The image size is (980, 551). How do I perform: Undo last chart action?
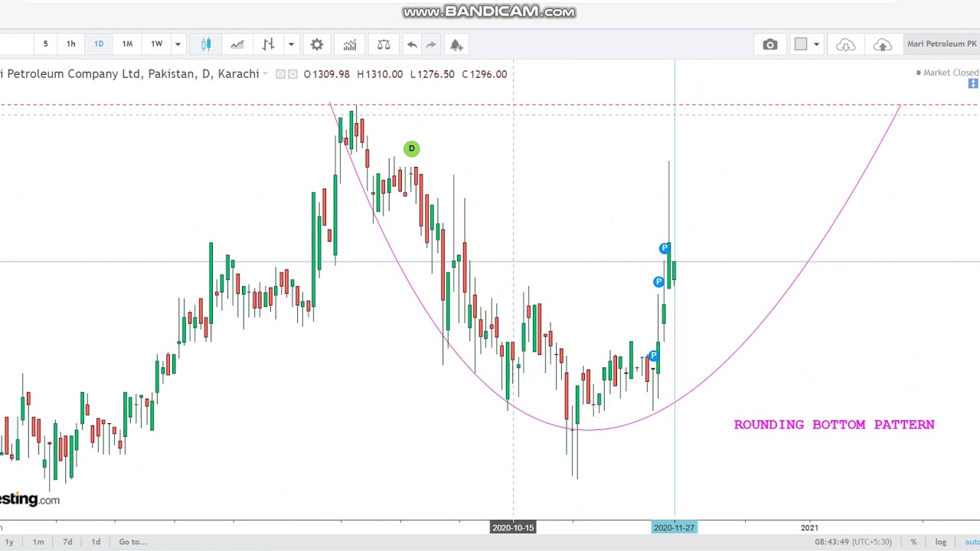pyautogui.click(x=412, y=44)
